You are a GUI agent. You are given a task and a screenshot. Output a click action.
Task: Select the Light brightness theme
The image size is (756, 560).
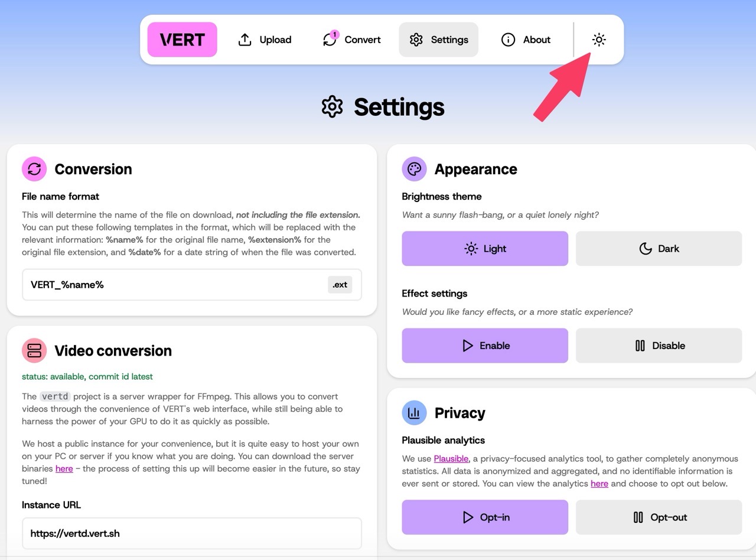485,249
